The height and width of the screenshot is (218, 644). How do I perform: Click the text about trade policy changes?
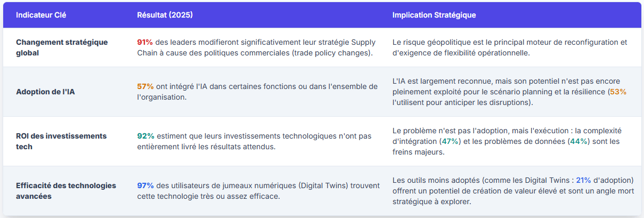click(256, 47)
